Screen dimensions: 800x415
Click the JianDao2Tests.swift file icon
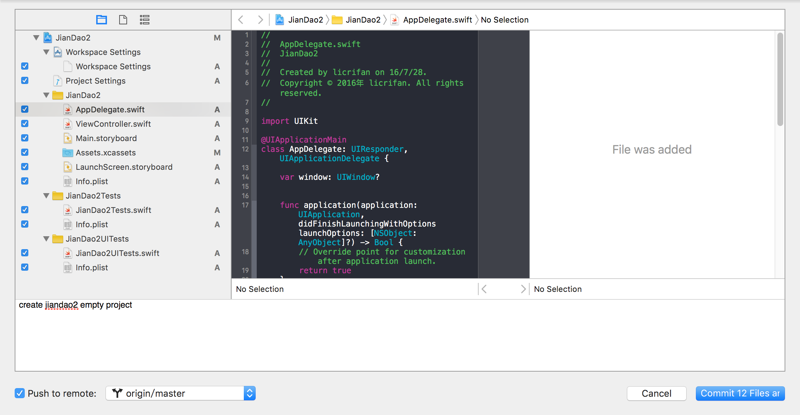(67, 210)
